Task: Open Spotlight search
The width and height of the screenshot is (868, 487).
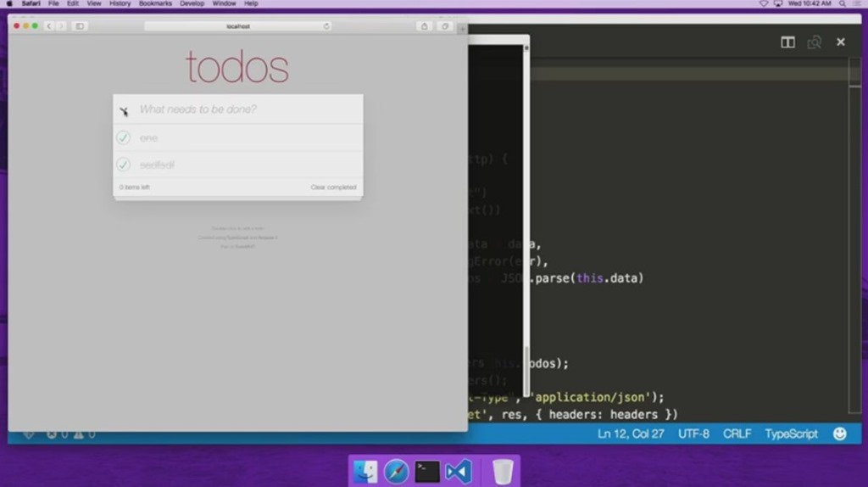Action: [842, 3]
